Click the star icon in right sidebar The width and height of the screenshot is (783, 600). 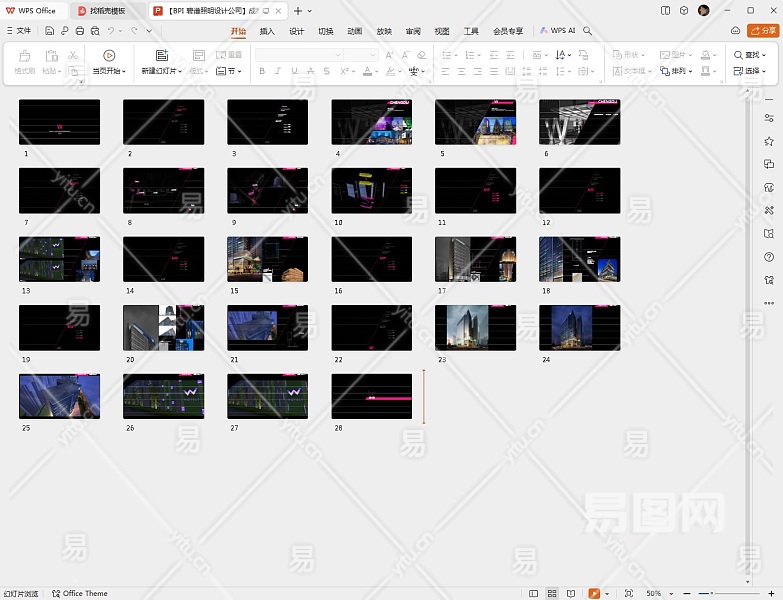point(768,141)
